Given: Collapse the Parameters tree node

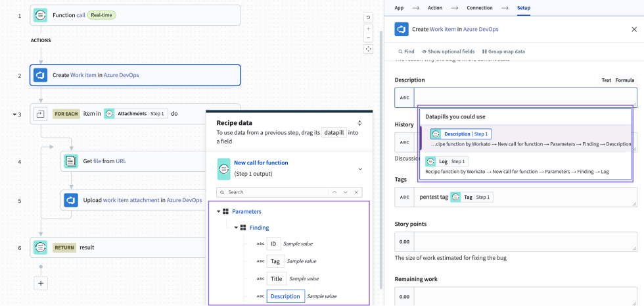Looking at the screenshot, I should coord(218,212).
